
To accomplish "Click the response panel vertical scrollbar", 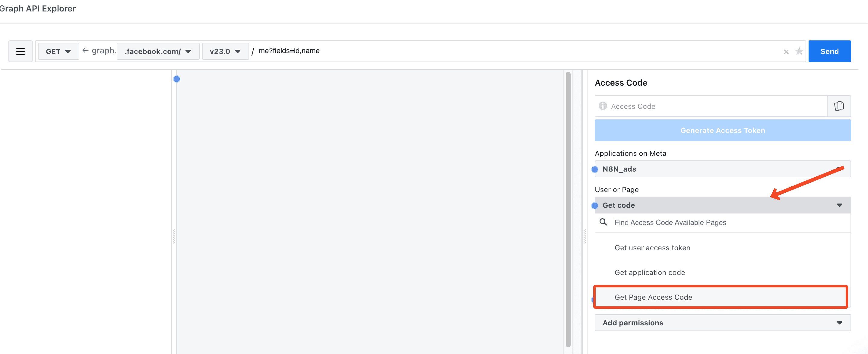I will [x=568, y=209].
